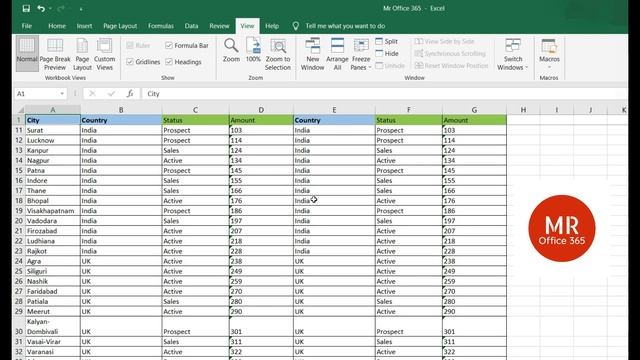The width and height of the screenshot is (640, 360).
Task: Click the Insert Function fx icon
Action: pyautogui.click(x=130, y=93)
